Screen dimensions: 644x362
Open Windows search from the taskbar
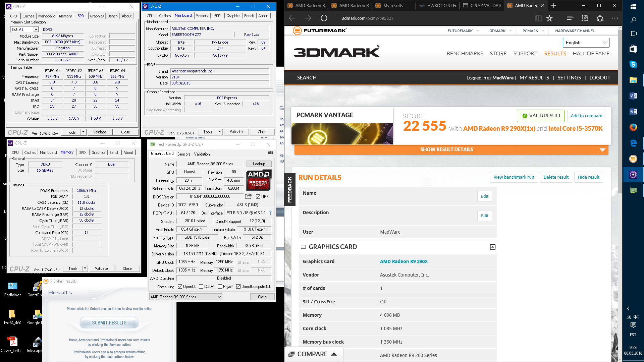(633, 20)
